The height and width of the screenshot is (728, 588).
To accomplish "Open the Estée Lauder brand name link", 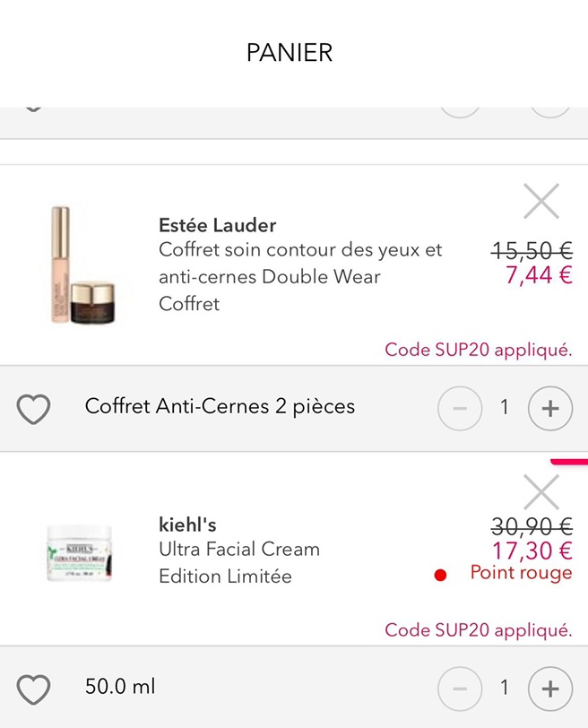I will pos(217,225).
